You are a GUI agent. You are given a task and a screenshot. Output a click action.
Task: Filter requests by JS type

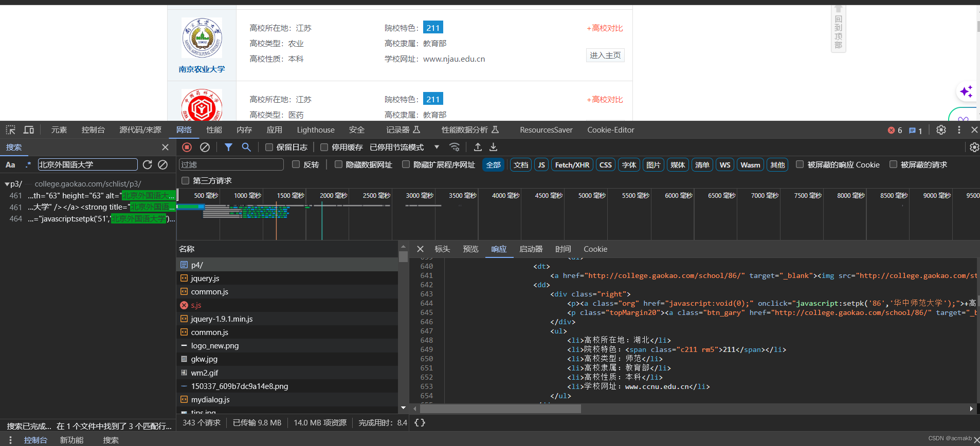point(541,165)
